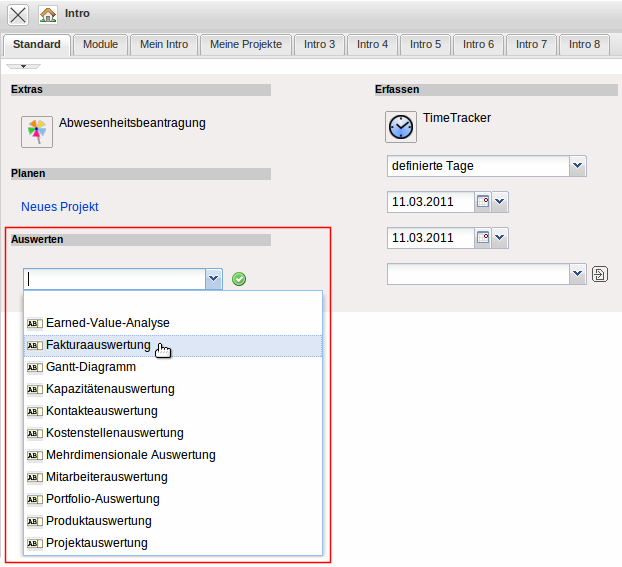Click the home icon next to Intro

[48, 15]
